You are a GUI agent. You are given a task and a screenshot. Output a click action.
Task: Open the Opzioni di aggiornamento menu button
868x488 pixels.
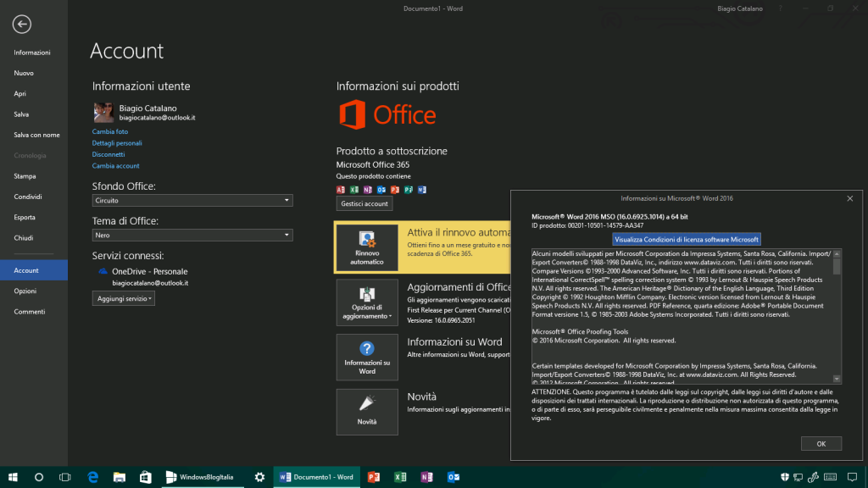point(367,302)
